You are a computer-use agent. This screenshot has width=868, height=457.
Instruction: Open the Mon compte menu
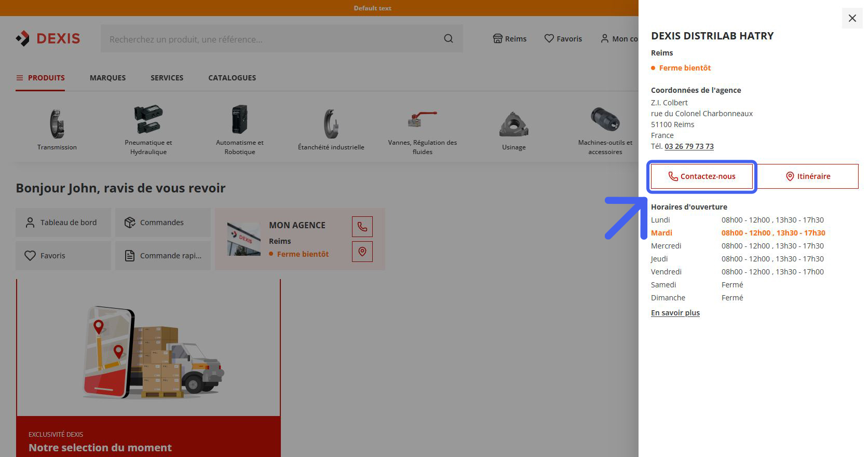(619, 39)
